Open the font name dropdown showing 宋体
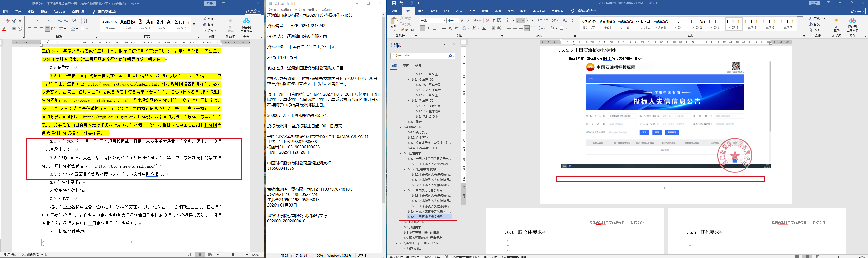The image size is (868, 258). [445, 21]
